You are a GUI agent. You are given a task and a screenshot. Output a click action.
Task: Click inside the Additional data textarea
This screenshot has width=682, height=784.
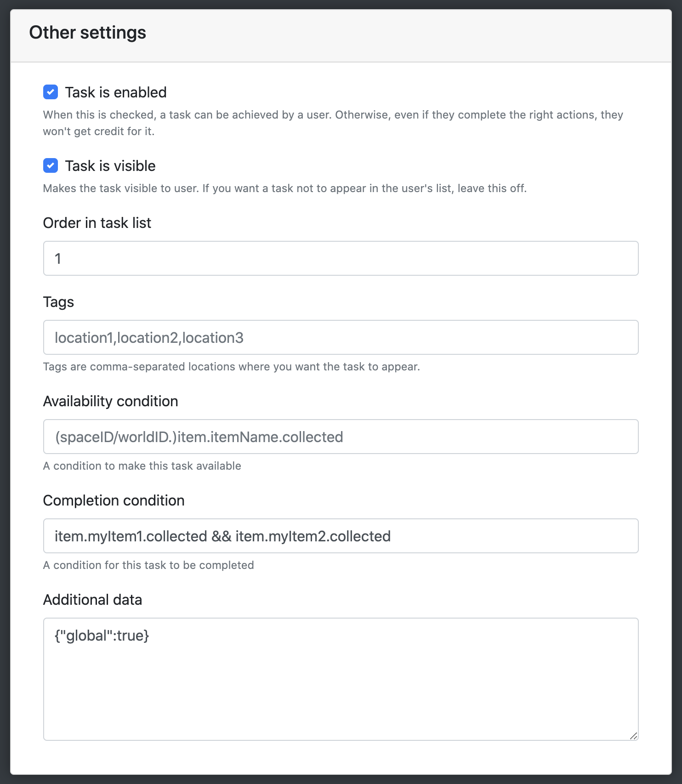tap(341, 679)
